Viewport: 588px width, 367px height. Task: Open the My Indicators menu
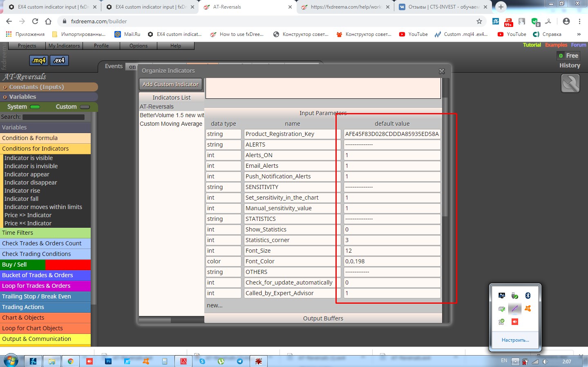click(64, 46)
